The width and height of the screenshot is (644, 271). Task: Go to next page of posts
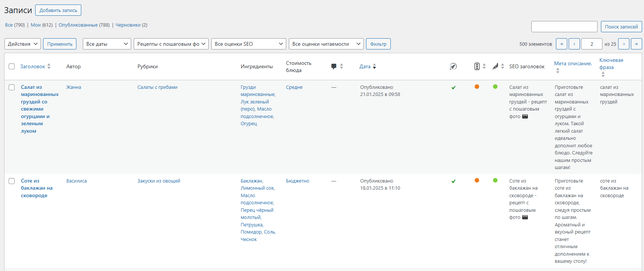[624, 44]
